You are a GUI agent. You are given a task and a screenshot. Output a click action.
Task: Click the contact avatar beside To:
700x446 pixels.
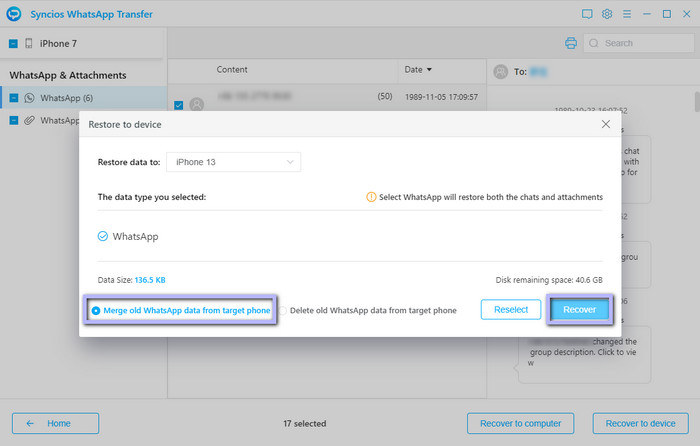coord(500,71)
